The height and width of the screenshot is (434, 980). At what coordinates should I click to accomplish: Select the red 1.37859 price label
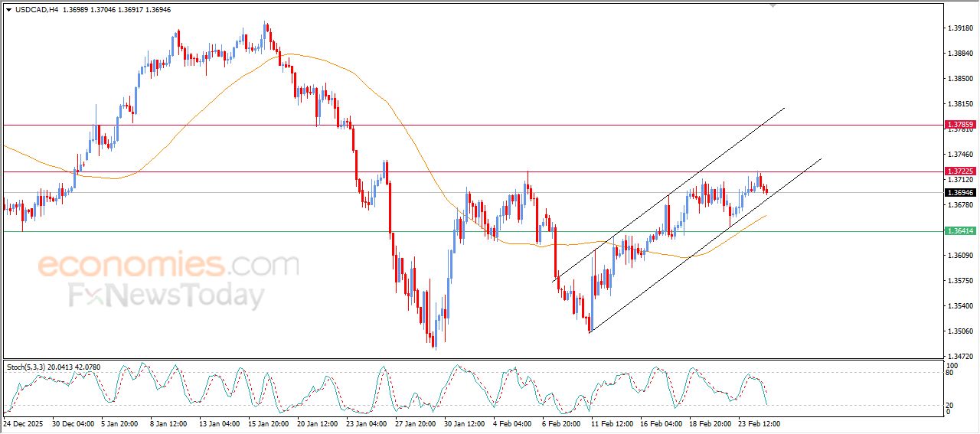(x=960, y=125)
